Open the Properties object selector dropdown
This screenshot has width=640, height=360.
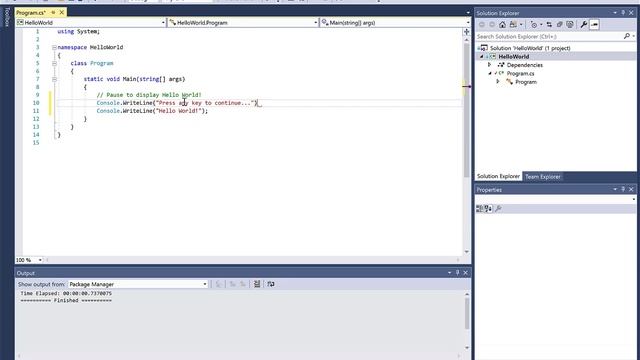pyautogui.click(x=633, y=199)
